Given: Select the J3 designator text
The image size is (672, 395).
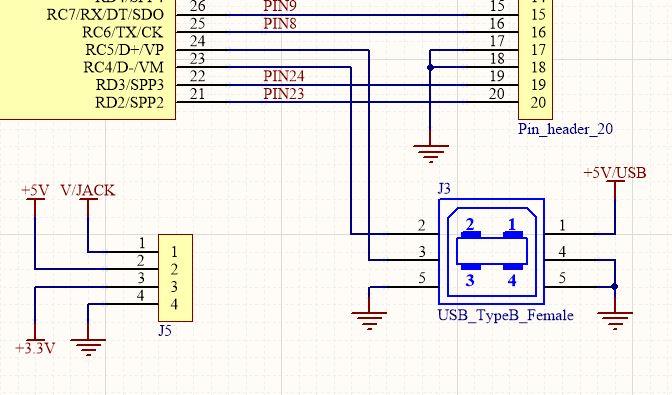Looking at the screenshot, I should (444, 189).
